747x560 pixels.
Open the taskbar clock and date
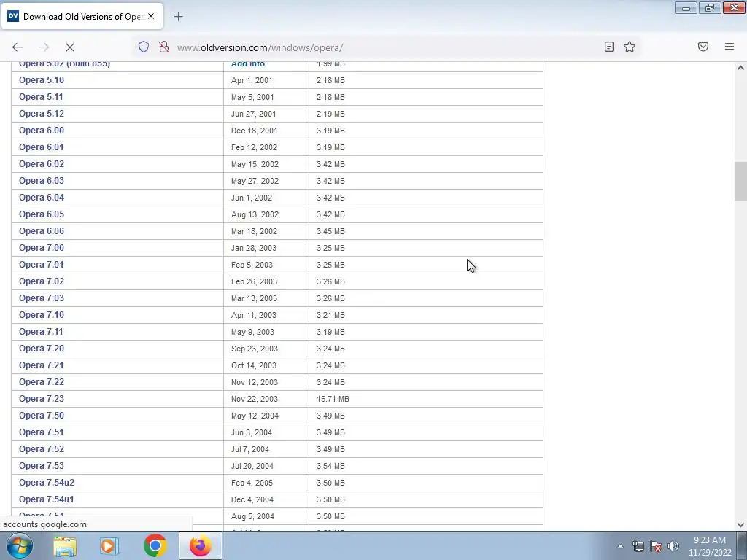[x=710, y=546]
